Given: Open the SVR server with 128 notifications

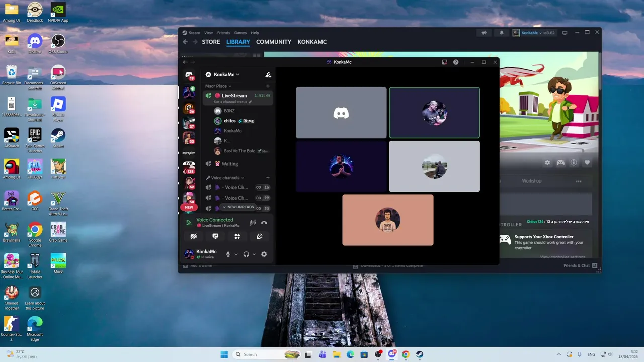Looking at the screenshot, I should coord(189,168).
